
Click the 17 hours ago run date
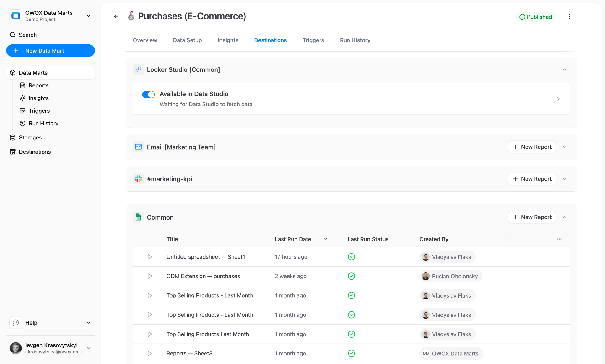[291, 257]
